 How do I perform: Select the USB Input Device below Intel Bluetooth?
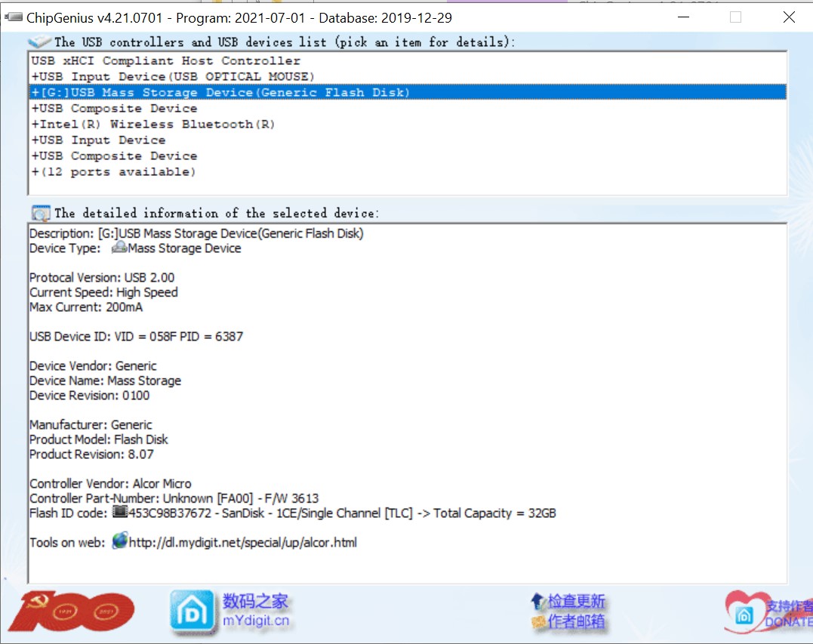click(x=407, y=140)
